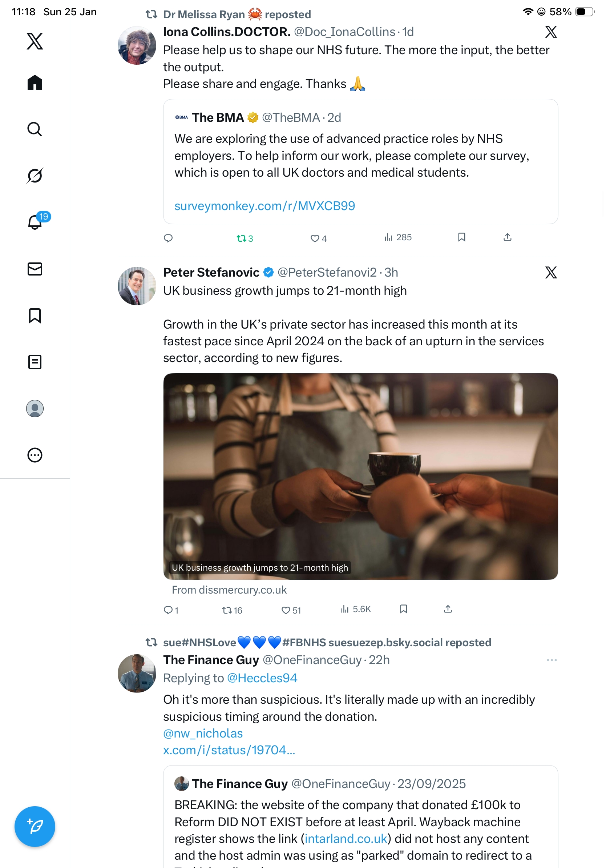Open the profile avatar in sidebar
The width and height of the screenshot is (606, 868).
(x=35, y=409)
